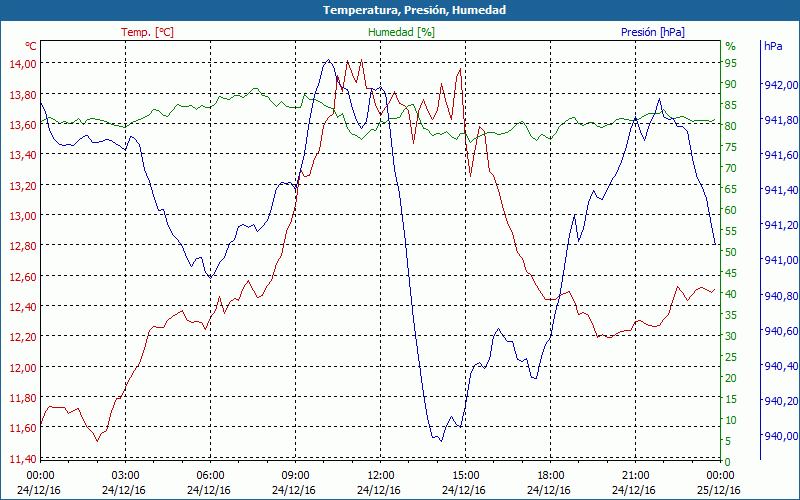Click the hPa unit label on pressure axis
The width and height of the screenshot is (800, 500).
tap(773, 46)
